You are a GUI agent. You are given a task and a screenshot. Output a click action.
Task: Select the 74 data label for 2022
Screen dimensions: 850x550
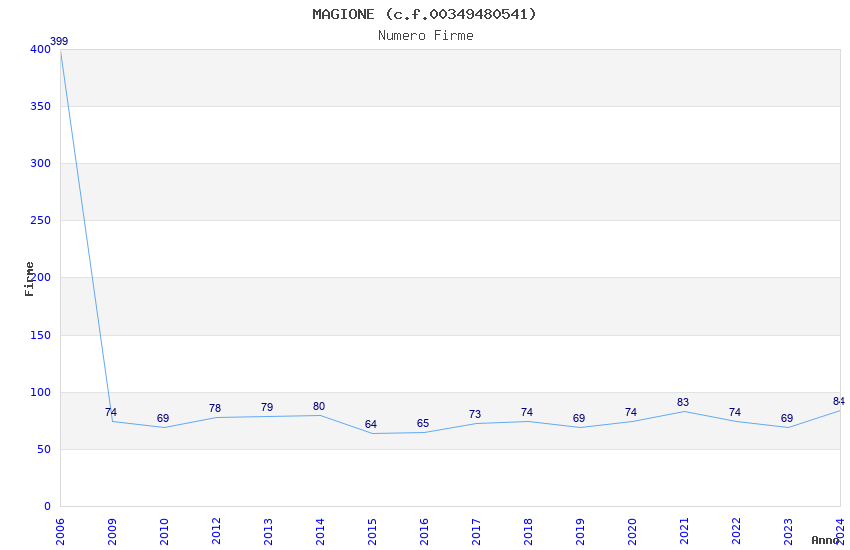point(735,412)
